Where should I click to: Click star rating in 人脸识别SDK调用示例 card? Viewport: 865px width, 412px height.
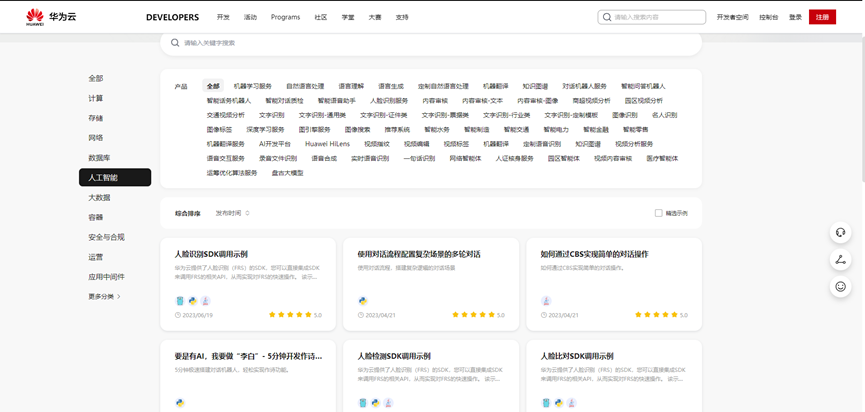290,315
